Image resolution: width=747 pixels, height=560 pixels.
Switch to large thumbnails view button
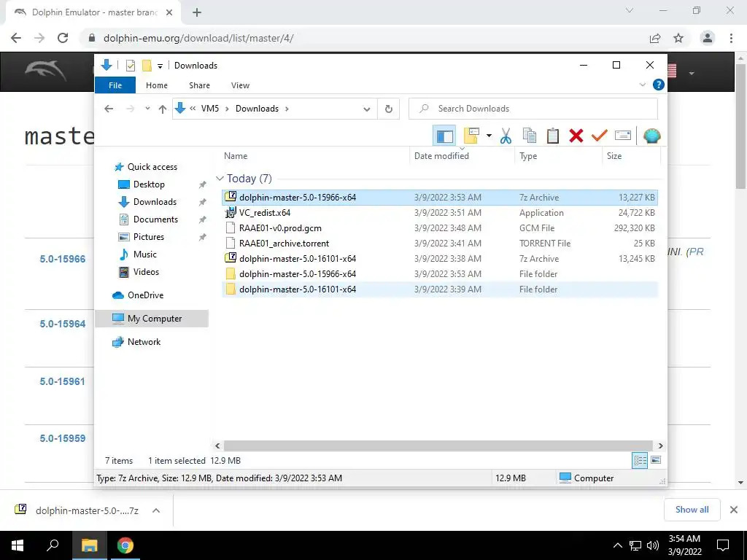656,460
